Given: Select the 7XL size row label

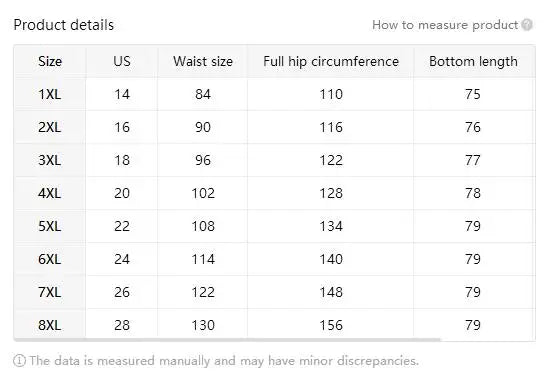Looking at the screenshot, I should pos(50,292).
